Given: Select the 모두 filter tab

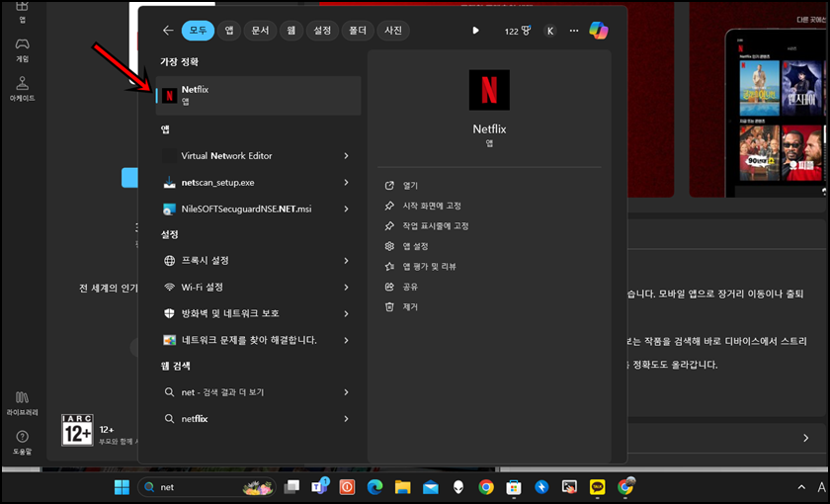Looking at the screenshot, I should coord(198,31).
